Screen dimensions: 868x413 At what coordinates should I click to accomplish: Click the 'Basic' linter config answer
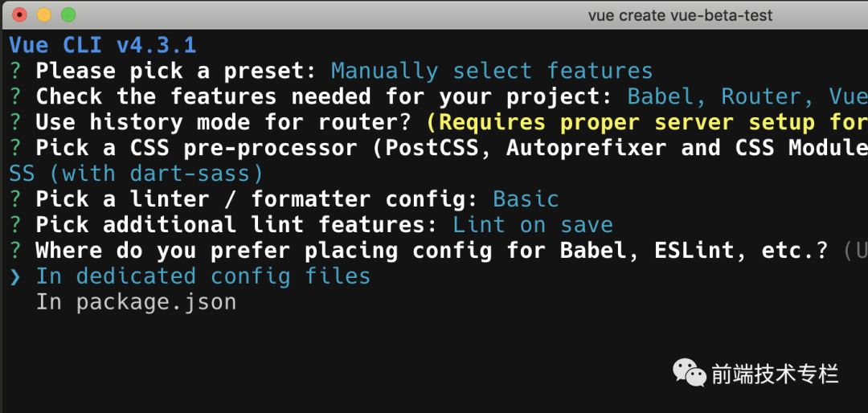coord(526,199)
